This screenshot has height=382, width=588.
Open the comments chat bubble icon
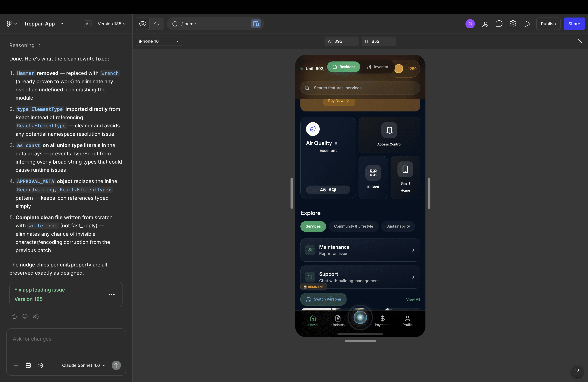pos(499,24)
